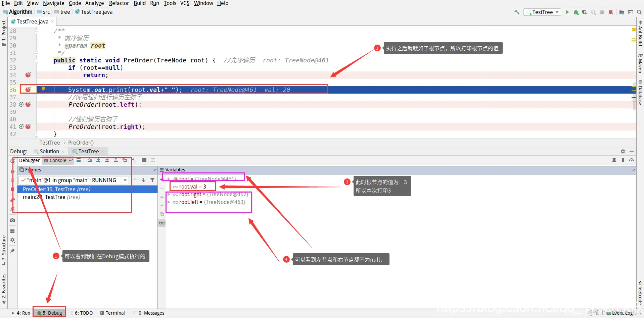The width and height of the screenshot is (644, 318).
Task: Open the 0: Messages tool window
Action: [x=149, y=313]
